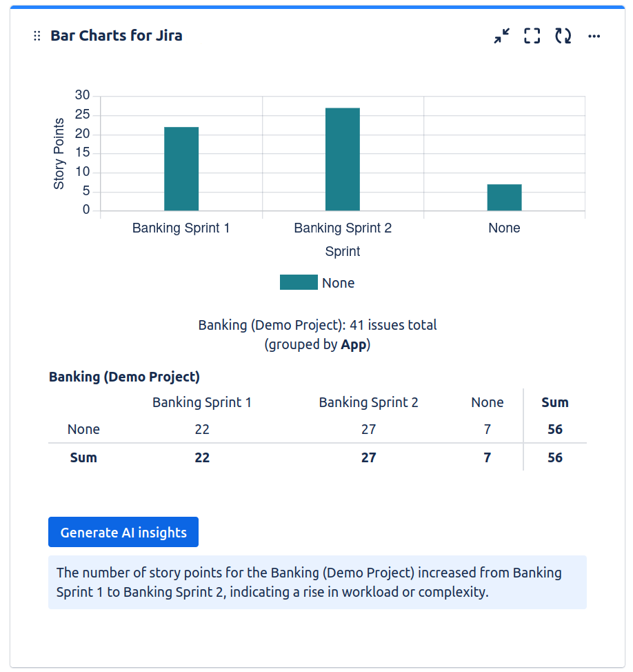This screenshot has width=633, height=672.
Task: Click the Sprint x-axis title
Action: (x=343, y=251)
